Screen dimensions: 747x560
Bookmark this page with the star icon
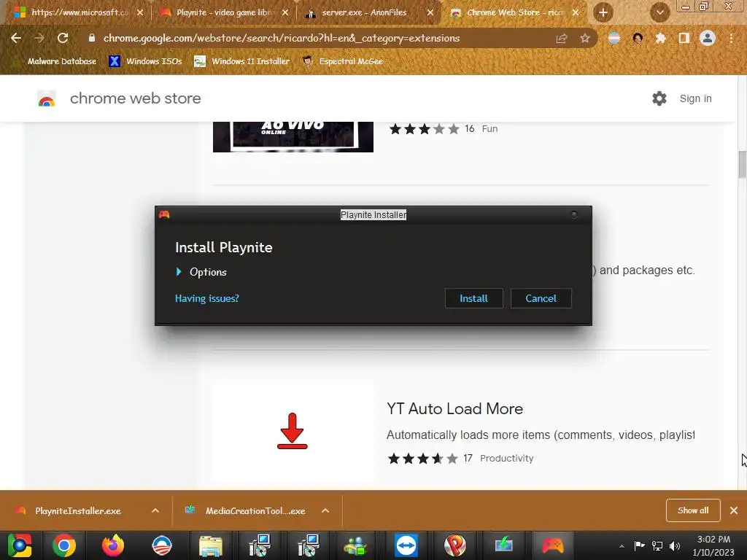[585, 39]
